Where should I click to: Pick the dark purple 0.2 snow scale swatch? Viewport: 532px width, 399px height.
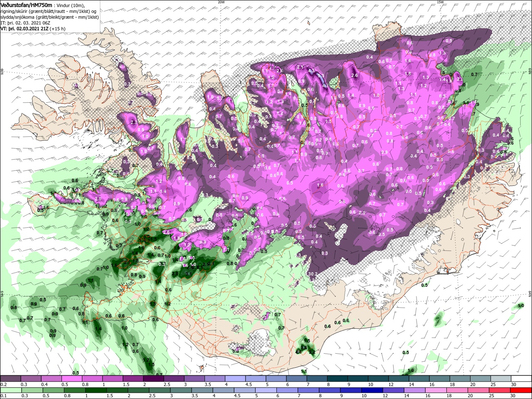[x=11, y=379]
